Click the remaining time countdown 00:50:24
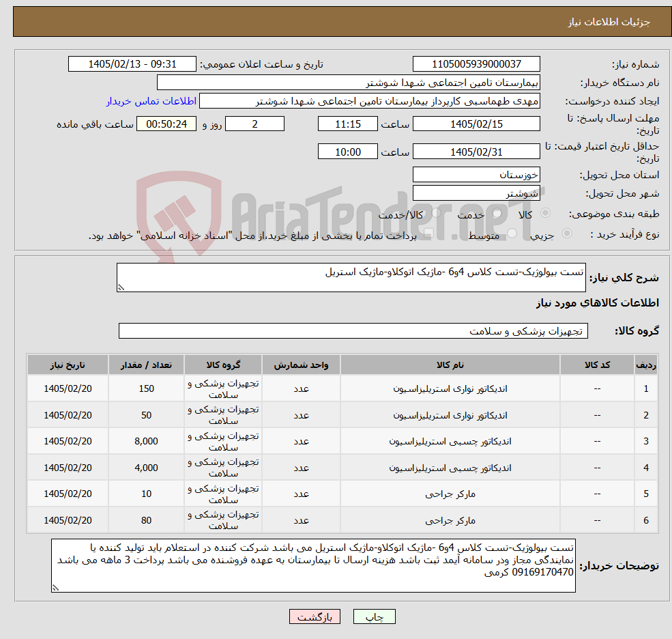Screen dimensions: 672x639 (x=166, y=124)
